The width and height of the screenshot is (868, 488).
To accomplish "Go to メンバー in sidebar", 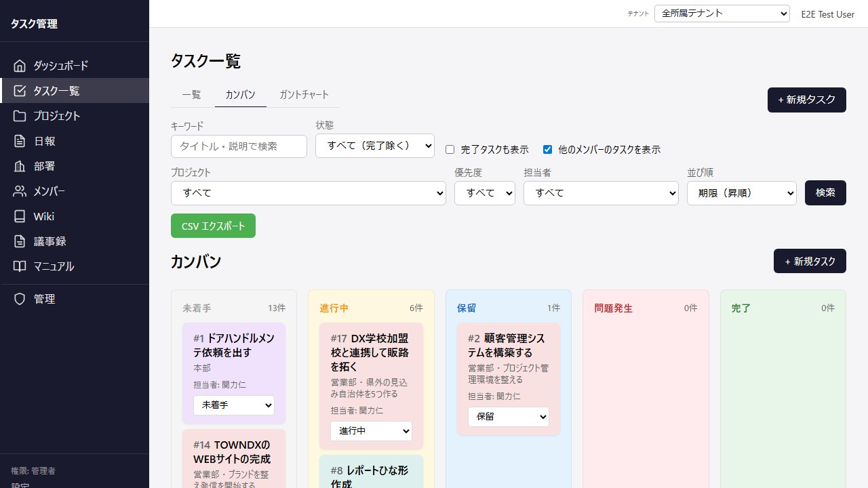I will [75, 191].
